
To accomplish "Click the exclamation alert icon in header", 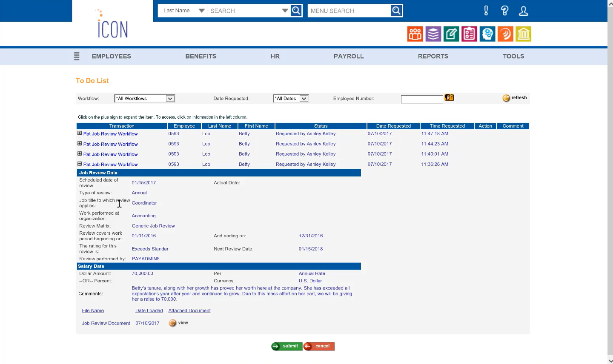I will click(x=486, y=11).
